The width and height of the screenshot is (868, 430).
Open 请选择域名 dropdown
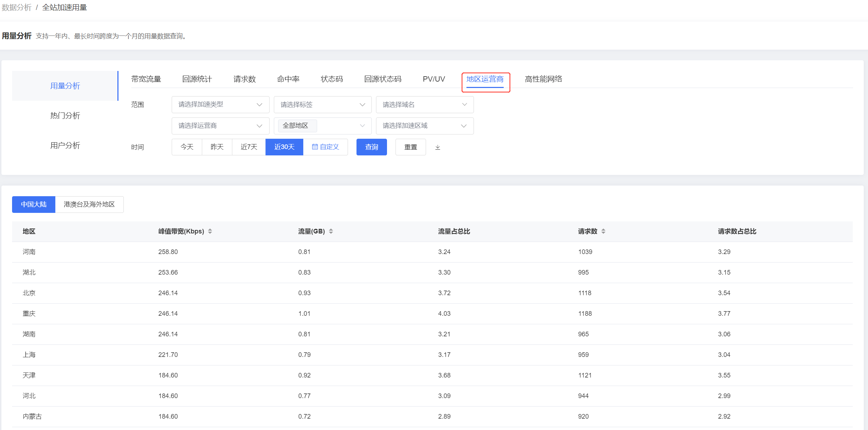[x=425, y=105]
